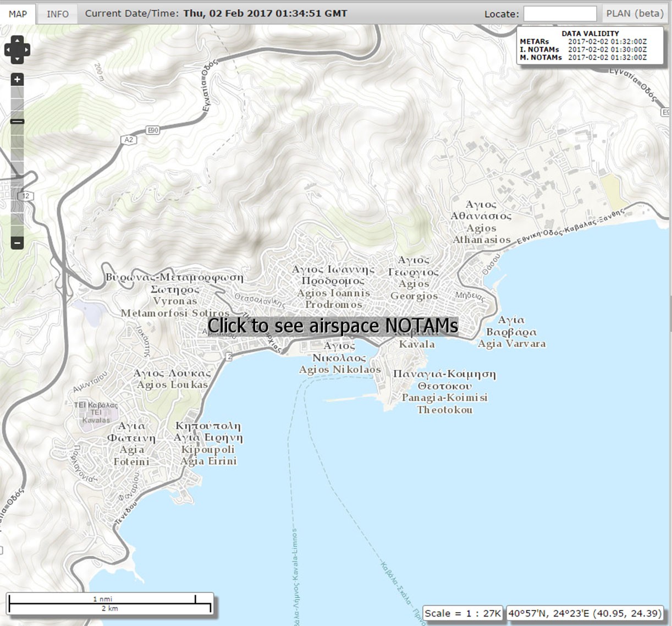The width and height of the screenshot is (672, 626).
Task: Click the scale bar's 1 nmi / 2 km legend
Action: [110, 603]
